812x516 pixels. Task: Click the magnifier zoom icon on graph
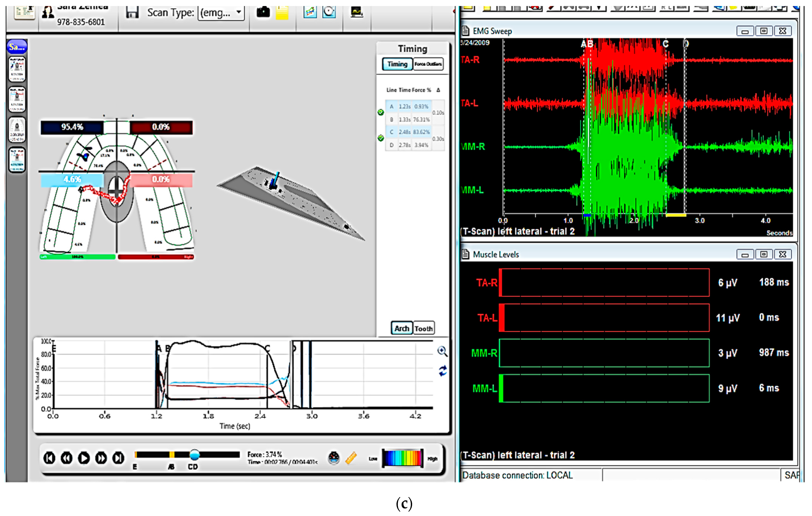coord(442,351)
